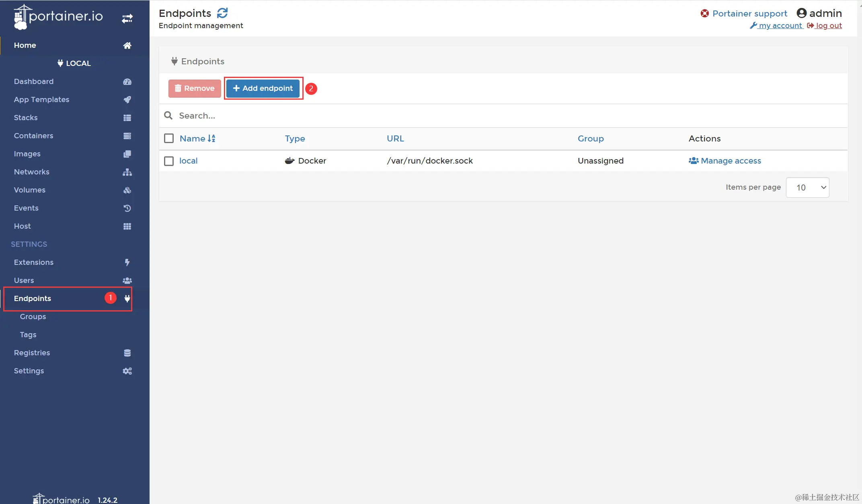862x504 pixels.
Task: Check the checkbox for local endpoint
Action: (x=169, y=161)
